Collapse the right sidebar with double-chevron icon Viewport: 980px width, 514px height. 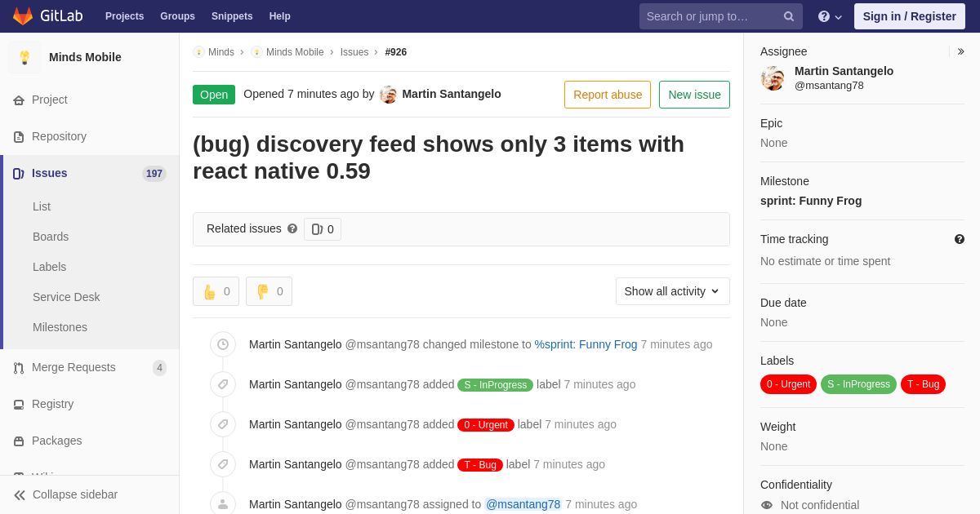[960, 51]
